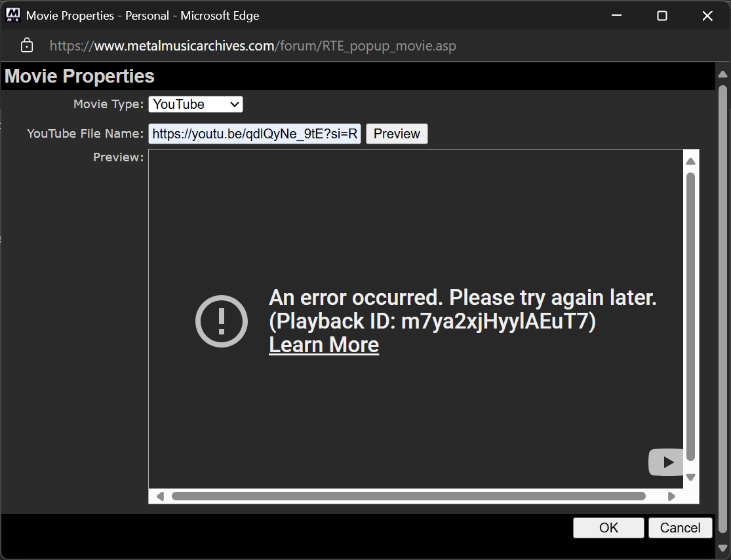Open the Movie Type dropdown

pyautogui.click(x=195, y=104)
